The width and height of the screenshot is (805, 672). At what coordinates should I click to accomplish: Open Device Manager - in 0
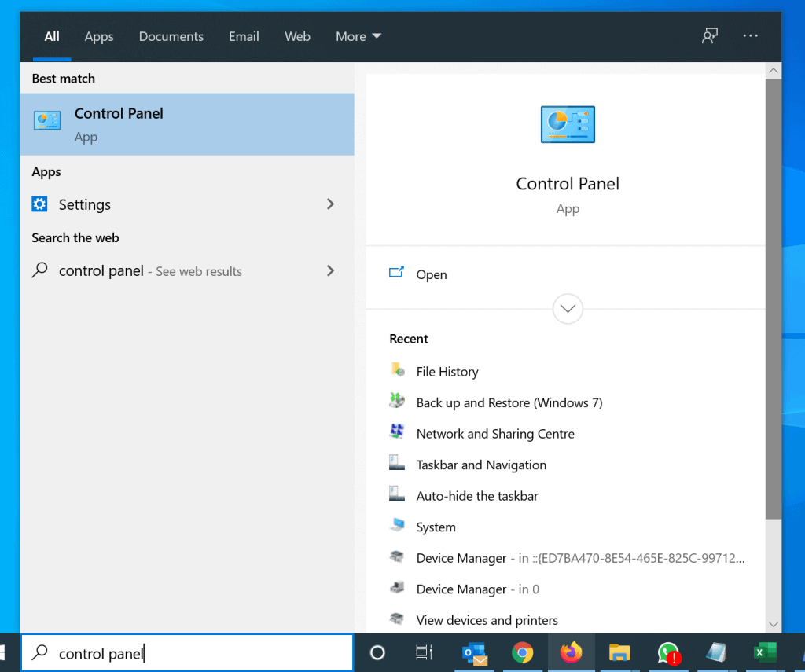point(477,589)
